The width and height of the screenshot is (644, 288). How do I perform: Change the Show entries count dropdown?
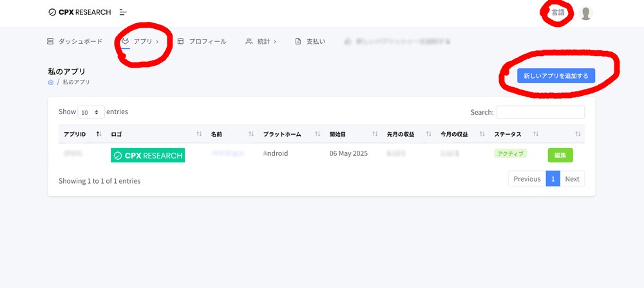click(91, 112)
